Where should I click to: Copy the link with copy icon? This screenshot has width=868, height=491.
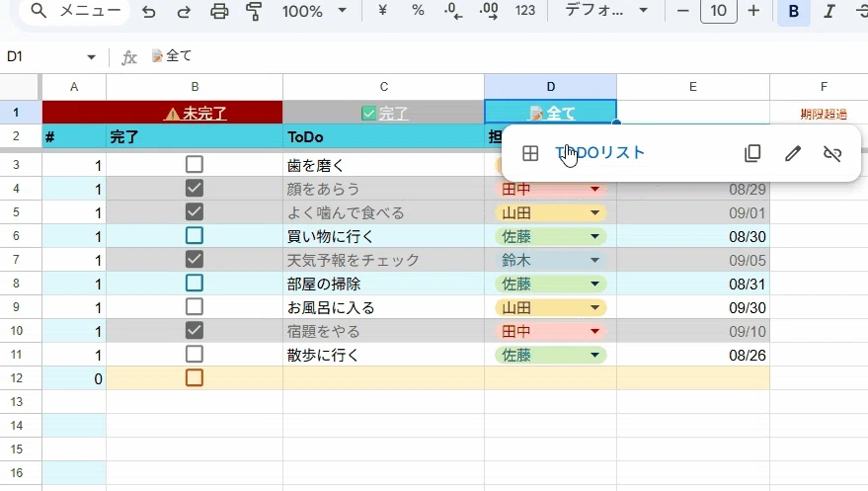(752, 153)
